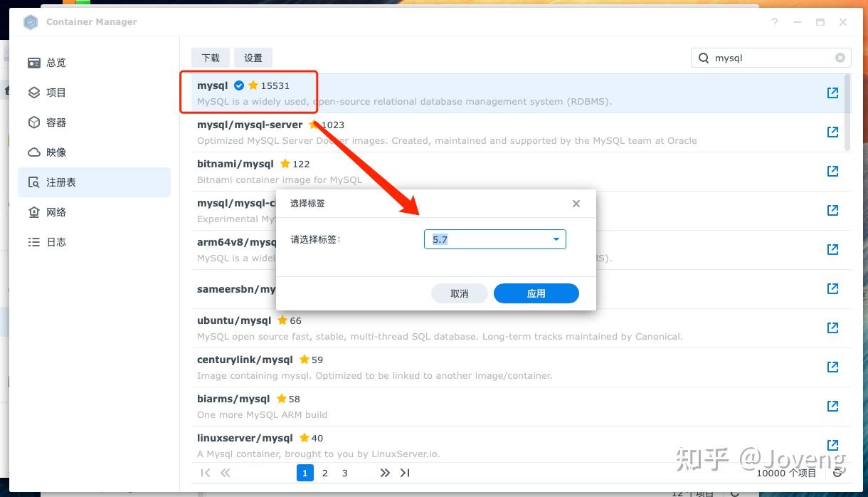Viewport: 868px width, 497px height.
Task: Open the 下载 download action
Action: [x=210, y=58]
